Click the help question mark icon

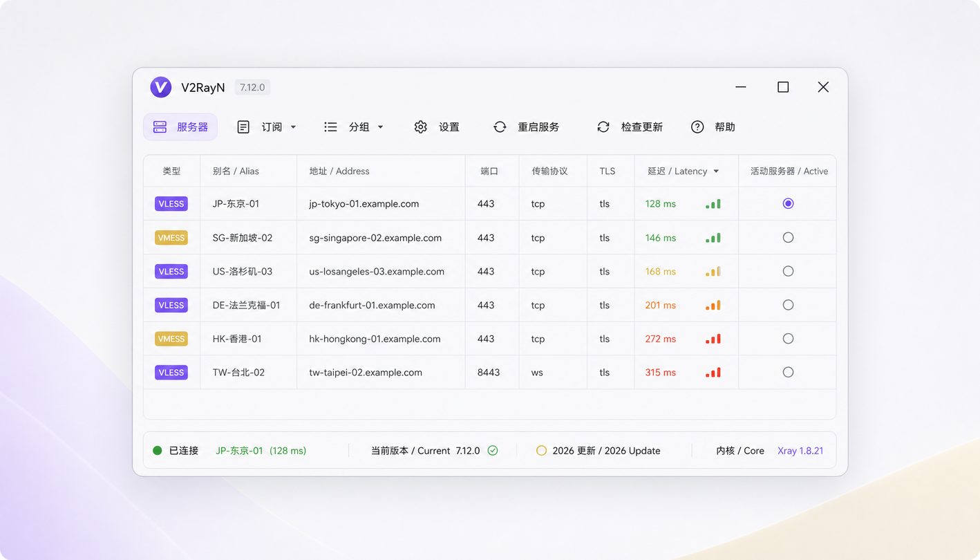click(x=697, y=127)
